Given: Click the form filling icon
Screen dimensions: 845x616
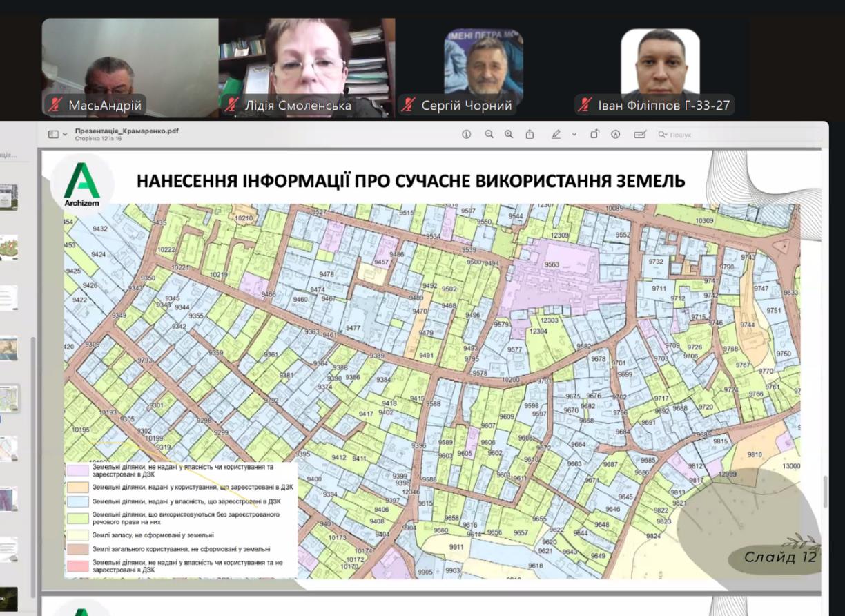Looking at the screenshot, I should [x=639, y=135].
